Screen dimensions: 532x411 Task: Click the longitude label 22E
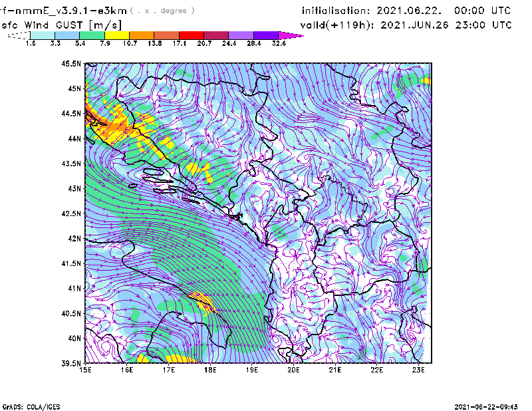[376, 370]
